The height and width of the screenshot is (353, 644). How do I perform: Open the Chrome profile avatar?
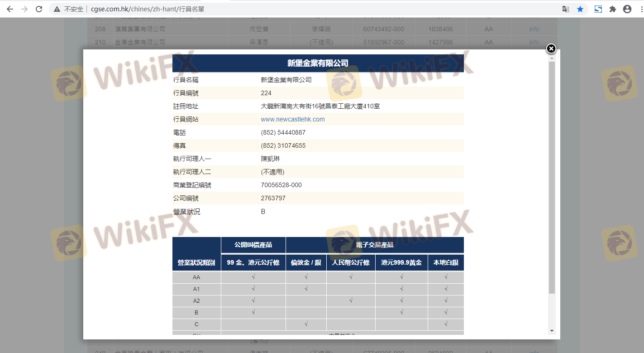pyautogui.click(x=627, y=9)
